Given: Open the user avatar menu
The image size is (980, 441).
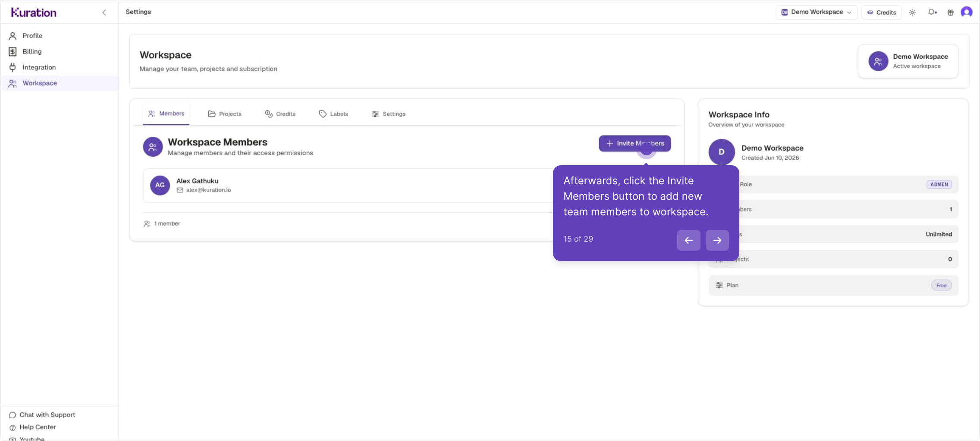Looking at the screenshot, I should point(967,12).
